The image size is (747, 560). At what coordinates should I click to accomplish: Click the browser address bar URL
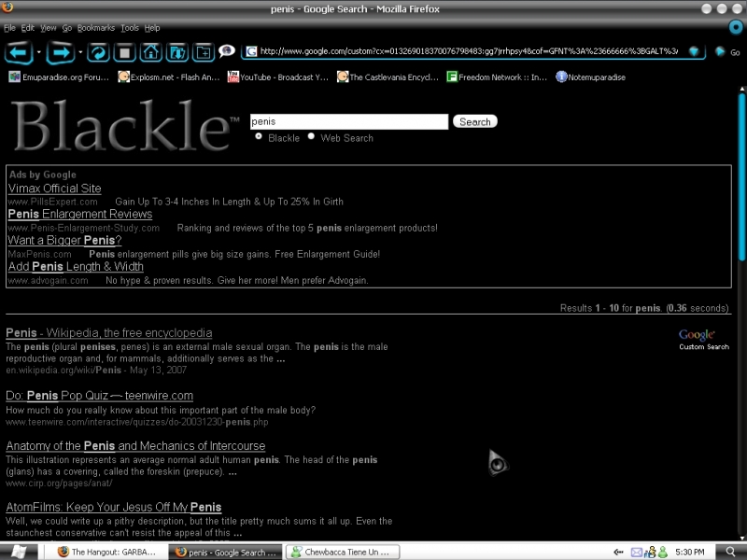[x=469, y=51]
